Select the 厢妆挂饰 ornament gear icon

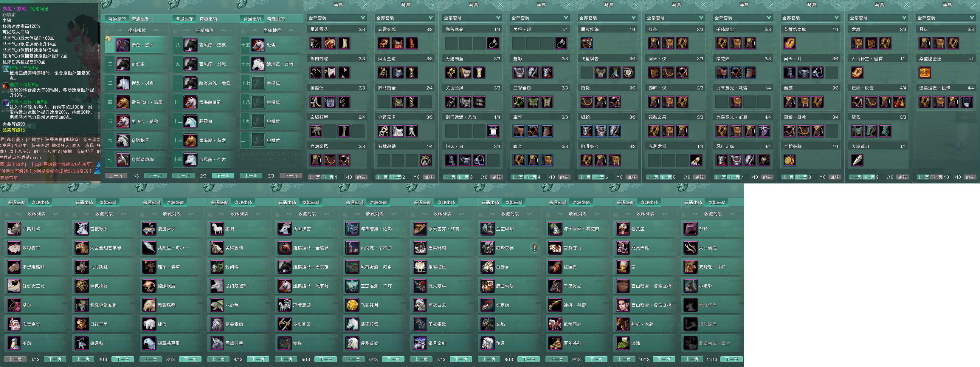(586, 43)
